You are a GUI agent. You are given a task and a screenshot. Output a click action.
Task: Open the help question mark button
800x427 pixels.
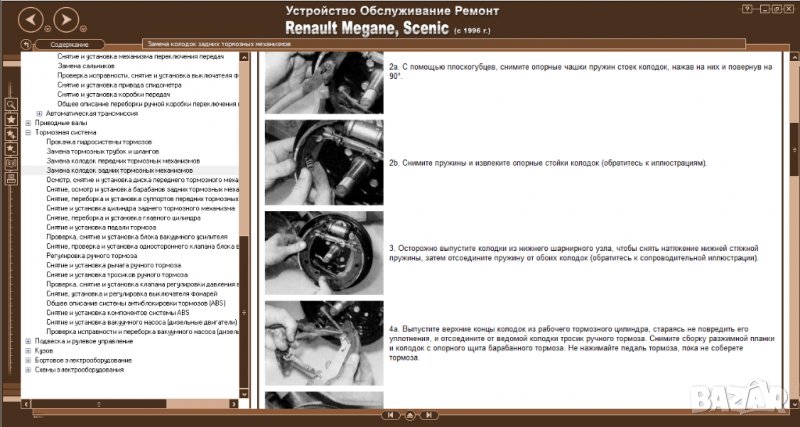point(748,7)
